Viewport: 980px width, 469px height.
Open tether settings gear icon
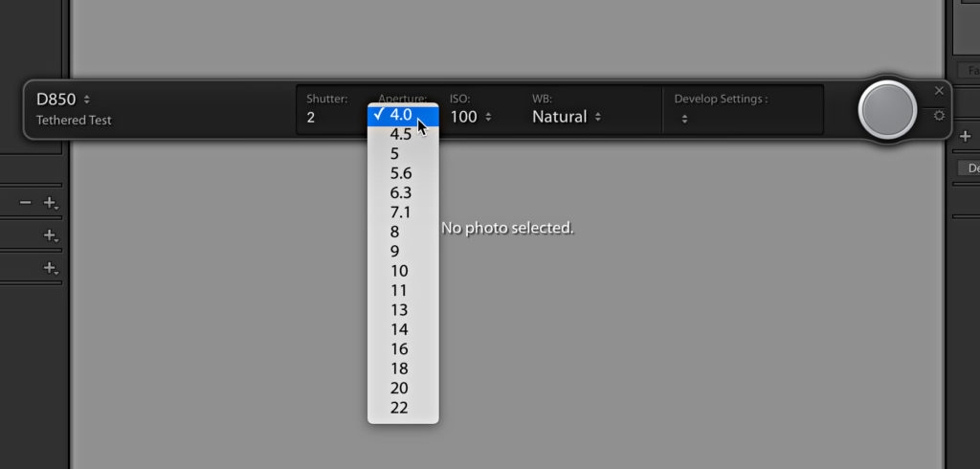point(939,116)
